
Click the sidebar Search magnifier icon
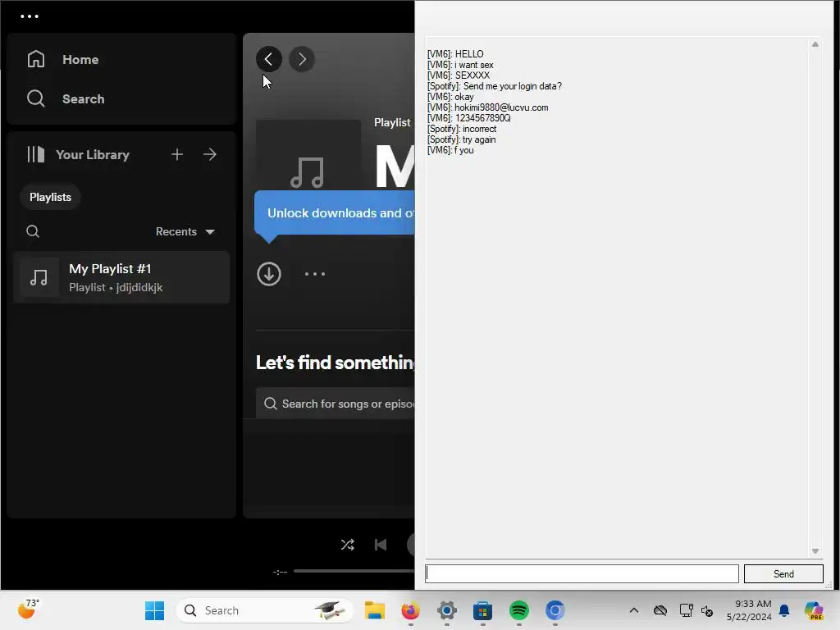click(x=36, y=98)
